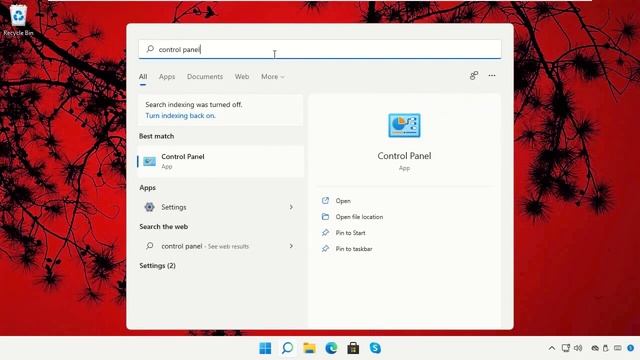Open the Recycle Bin desktop icon
This screenshot has height=360, width=640.
click(18, 20)
